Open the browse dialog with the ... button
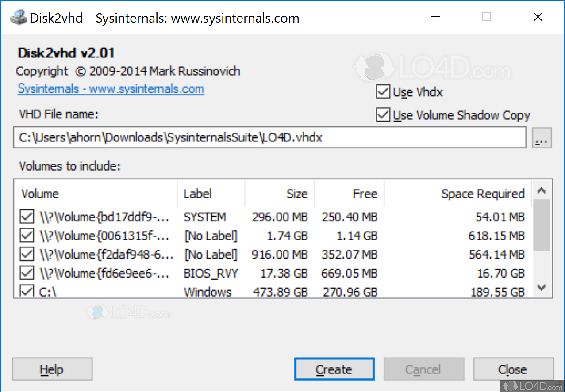Image resolution: width=565 pixels, height=392 pixels. coord(541,137)
